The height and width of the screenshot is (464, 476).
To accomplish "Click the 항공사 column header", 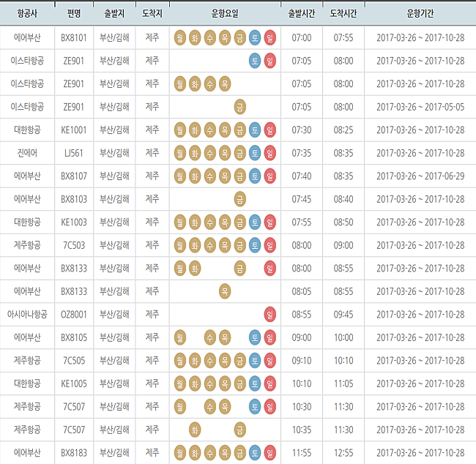I will click(x=27, y=13).
